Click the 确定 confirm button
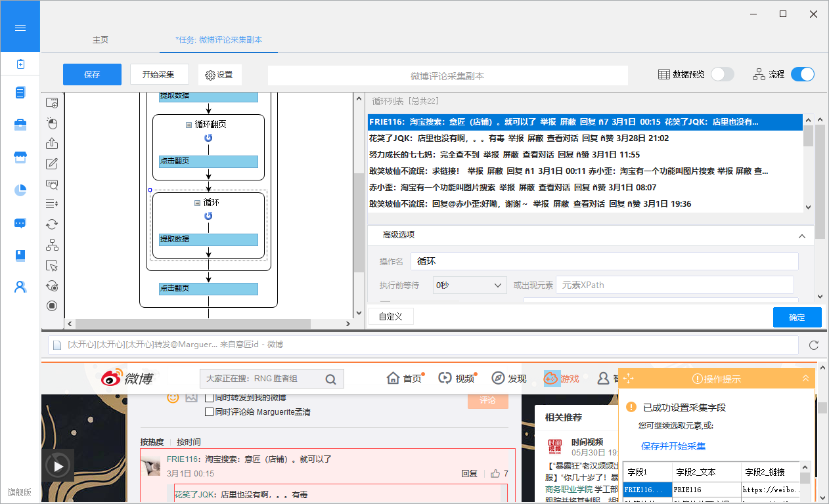 [x=797, y=317]
